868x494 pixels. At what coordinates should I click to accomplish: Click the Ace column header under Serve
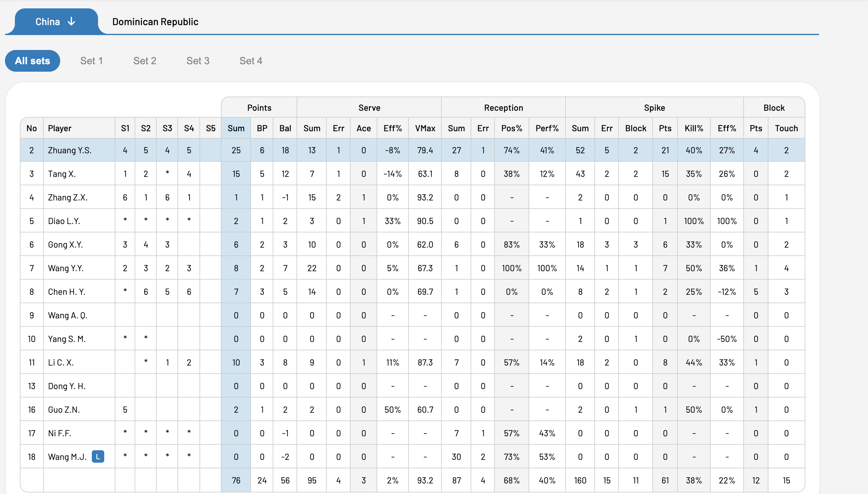coord(364,128)
